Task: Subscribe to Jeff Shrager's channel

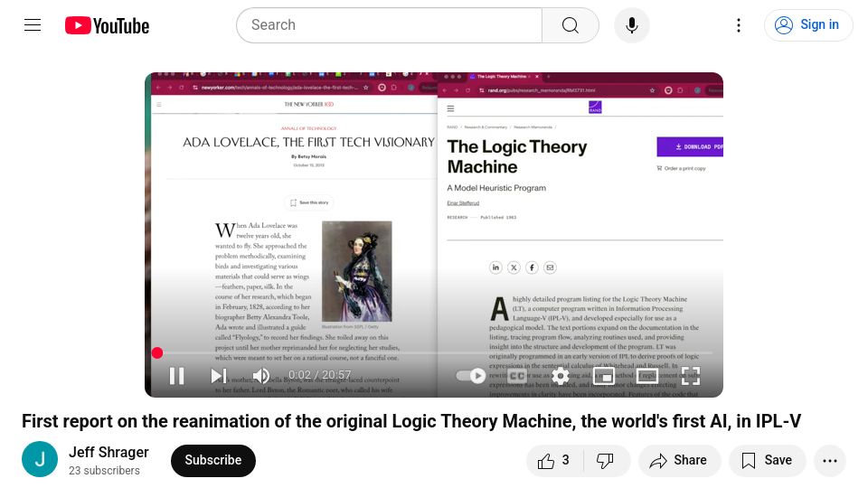Action: 213,460
